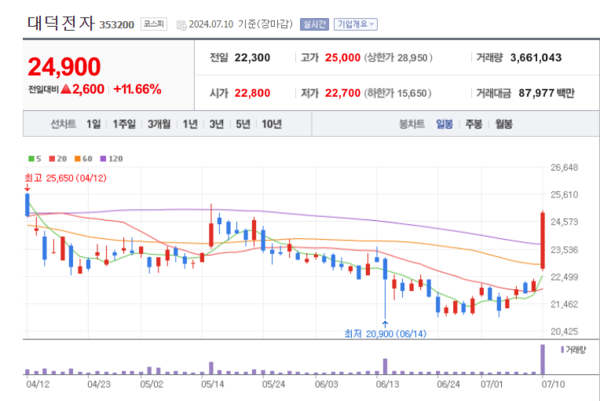Click the 최저 20,900 (06/14) marker
The width and height of the screenshot is (600, 401).
(x=385, y=334)
